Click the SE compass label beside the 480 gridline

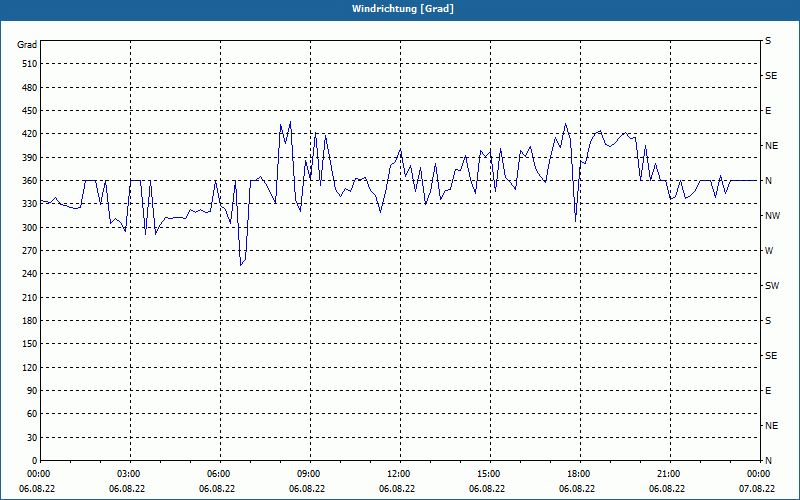[771, 76]
